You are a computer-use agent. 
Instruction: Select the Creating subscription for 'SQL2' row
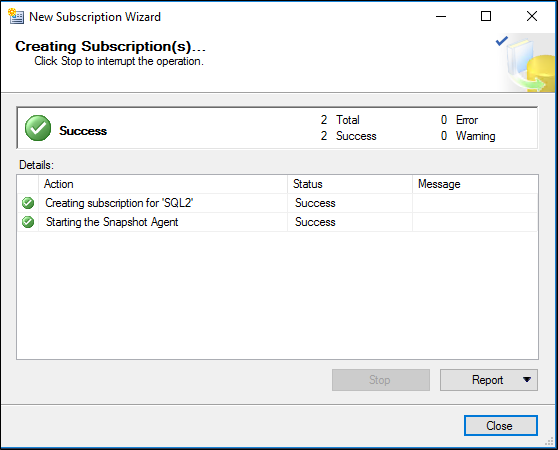tap(277, 203)
